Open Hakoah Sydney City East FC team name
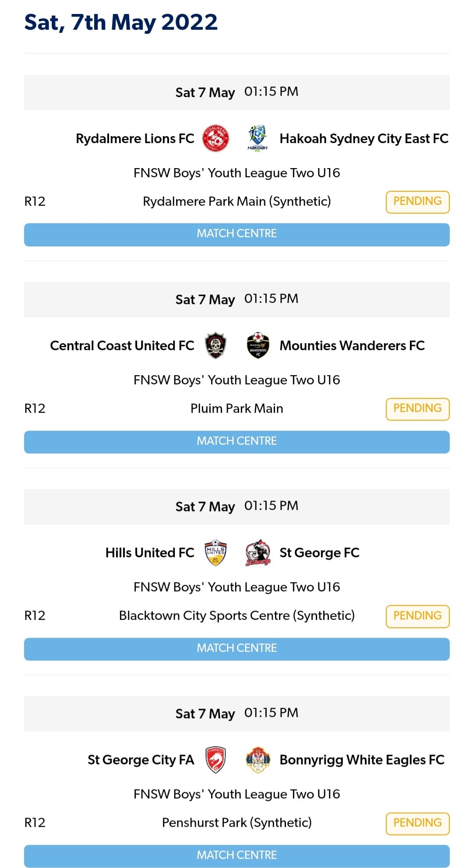 click(364, 139)
